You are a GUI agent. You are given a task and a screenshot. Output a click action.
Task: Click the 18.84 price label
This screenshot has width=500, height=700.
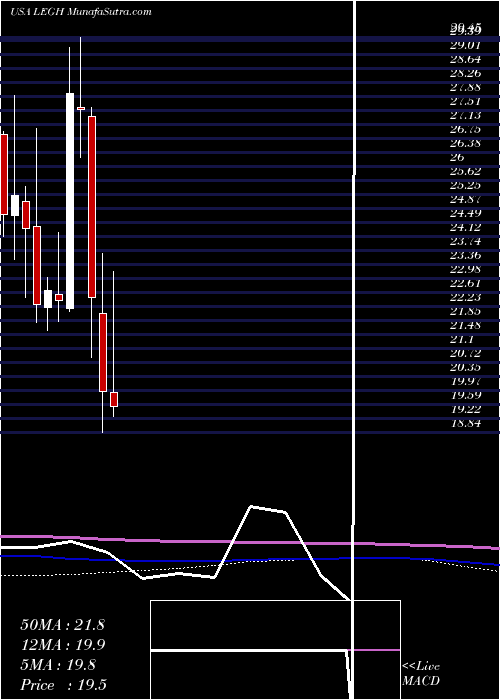(465, 423)
